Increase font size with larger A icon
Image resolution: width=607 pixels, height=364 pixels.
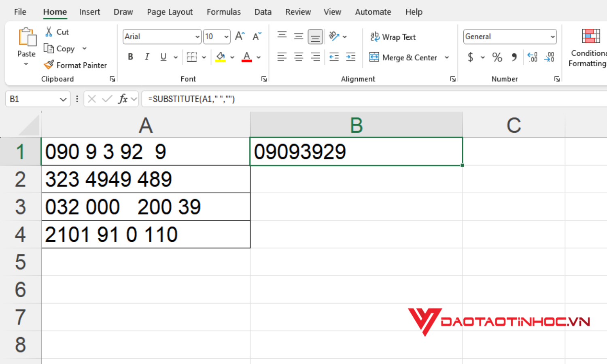tap(240, 36)
